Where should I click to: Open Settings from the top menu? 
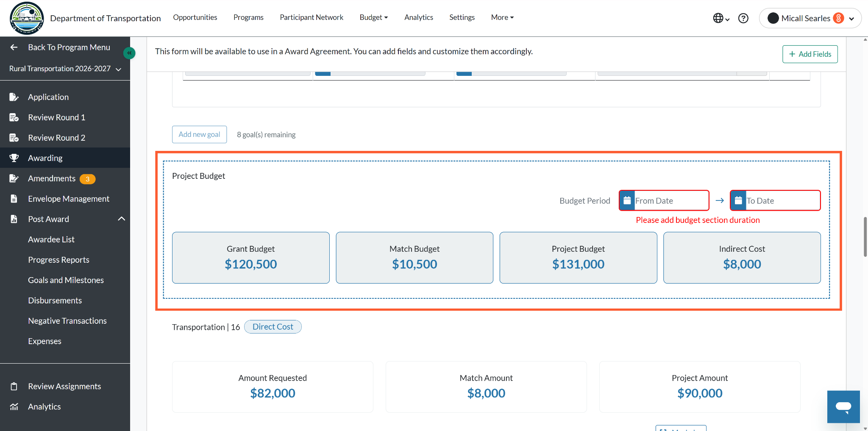tap(462, 17)
